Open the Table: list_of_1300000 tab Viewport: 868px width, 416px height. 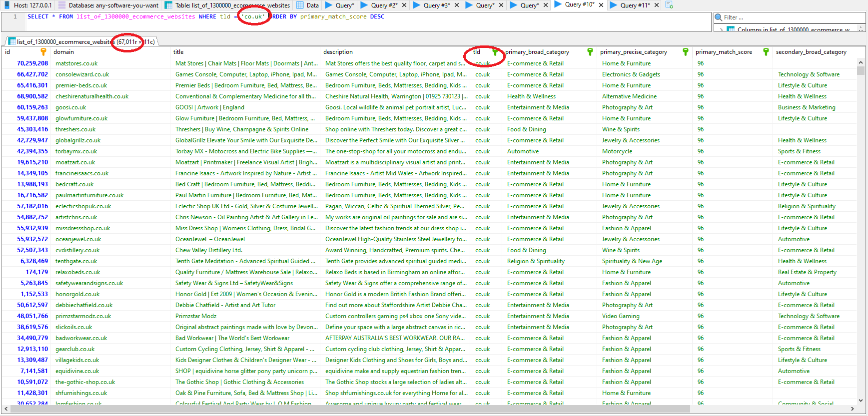coord(228,5)
